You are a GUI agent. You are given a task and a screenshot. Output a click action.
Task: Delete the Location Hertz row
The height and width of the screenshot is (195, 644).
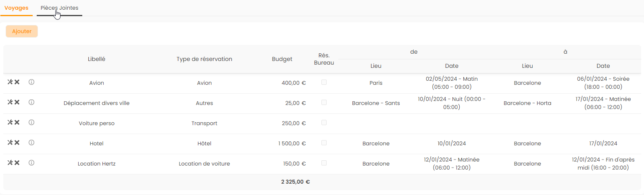(17, 163)
